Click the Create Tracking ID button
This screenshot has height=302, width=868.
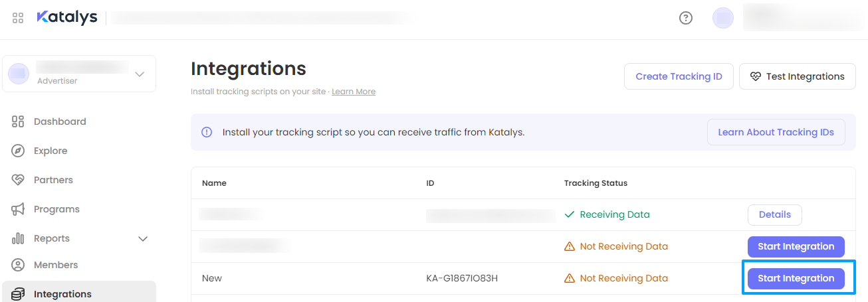(x=679, y=76)
